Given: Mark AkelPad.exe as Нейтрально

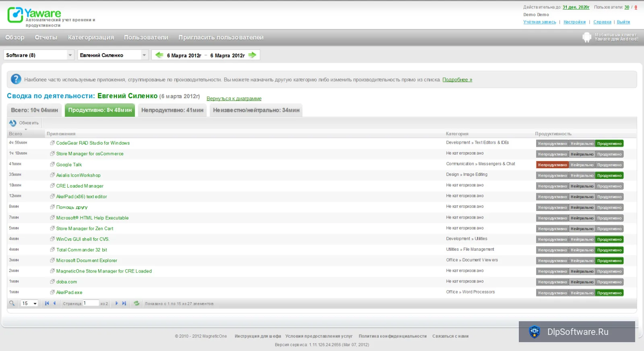Looking at the screenshot, I should (x=582, y=293).
